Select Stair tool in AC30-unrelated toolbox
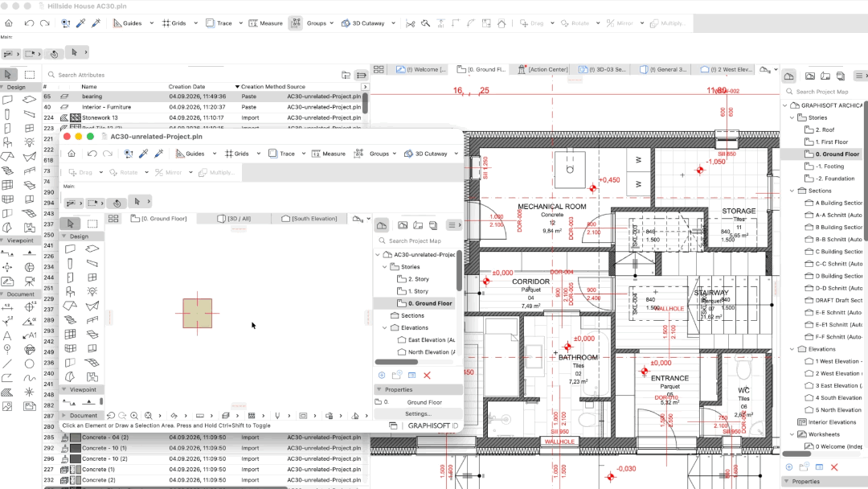This screenshot has height=489, width=868. pyautogui.click(x=70, y=319)
